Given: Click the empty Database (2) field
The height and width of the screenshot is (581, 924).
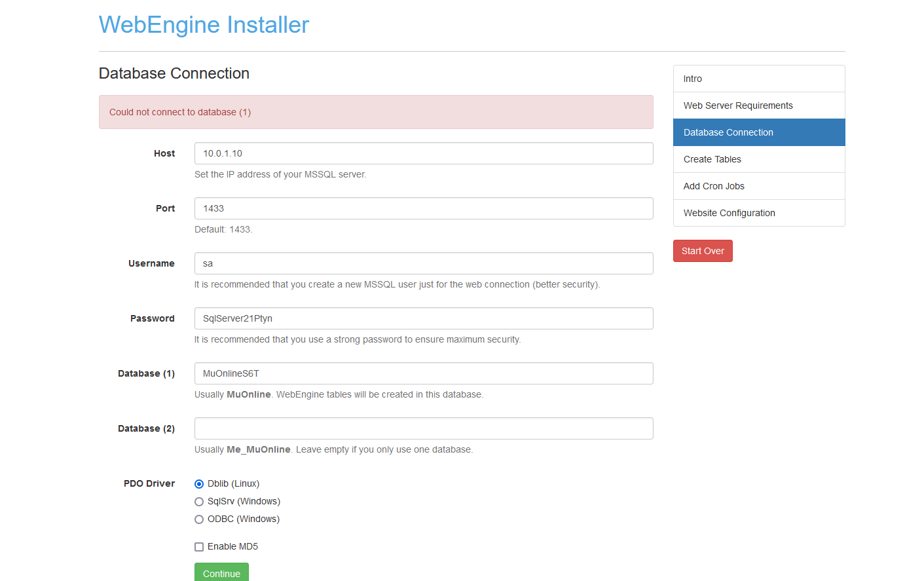Looking at the screenshot, I should point(423,428).
